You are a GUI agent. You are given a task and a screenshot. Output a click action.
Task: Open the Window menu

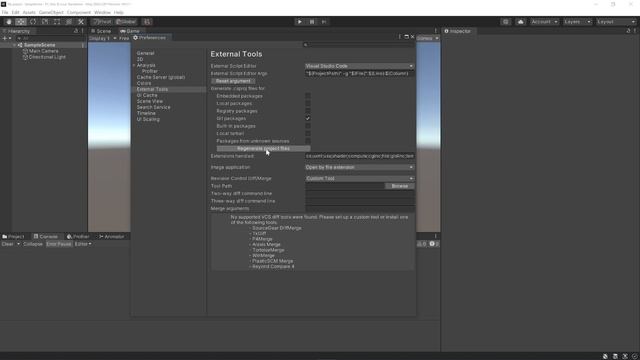[102, 13]
